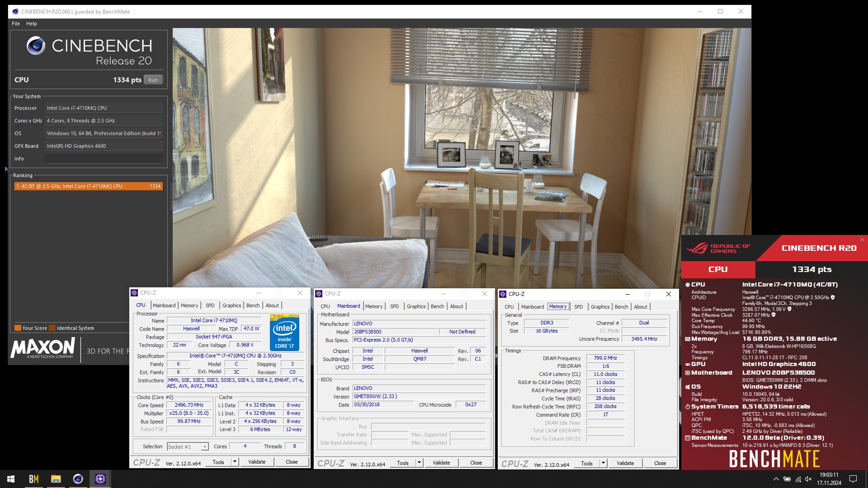This screenshot has height=488, width=868.
Task: Run the Cinebench CPU benchmark
Action: click(x=153, y=80)
